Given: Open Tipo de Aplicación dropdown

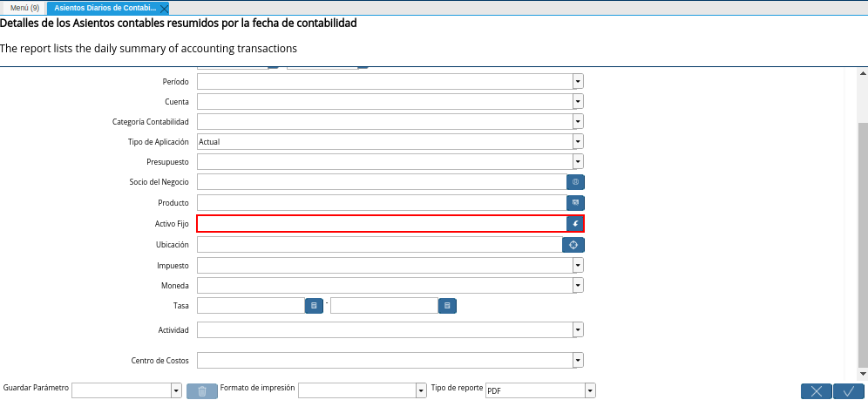Looking at the screenshot, I should [x=579, y=142].
